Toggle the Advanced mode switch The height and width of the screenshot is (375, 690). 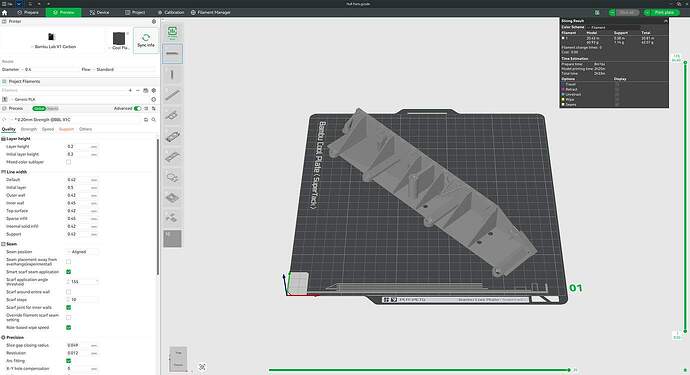(137, 108)
